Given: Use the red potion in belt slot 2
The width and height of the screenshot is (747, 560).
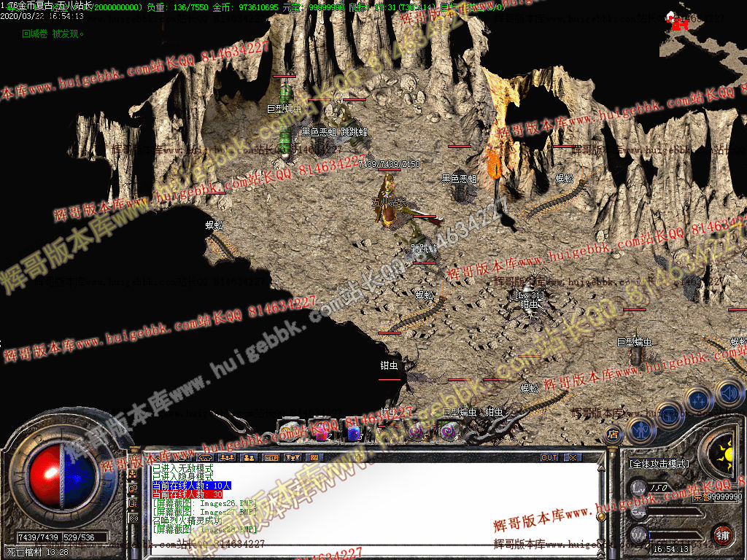Looking at the screenshot, I should (322, 431).
